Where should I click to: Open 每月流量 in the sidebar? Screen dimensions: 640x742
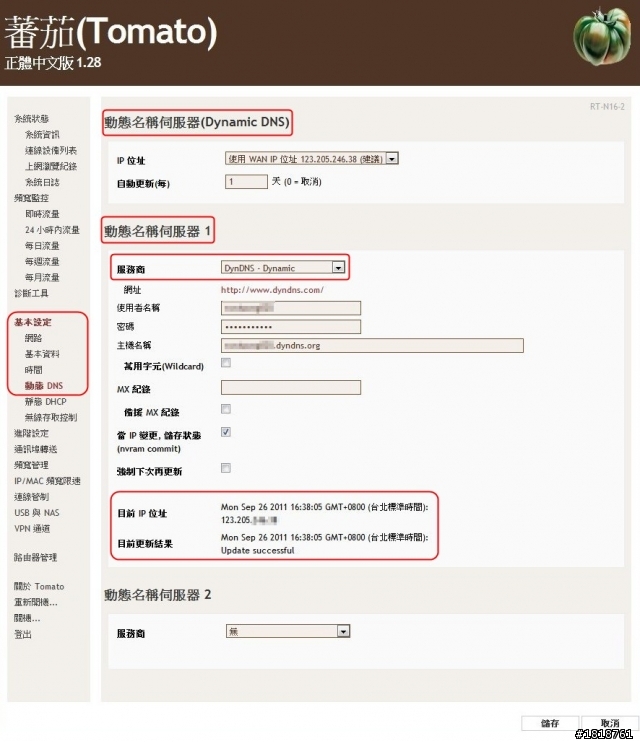42,277
